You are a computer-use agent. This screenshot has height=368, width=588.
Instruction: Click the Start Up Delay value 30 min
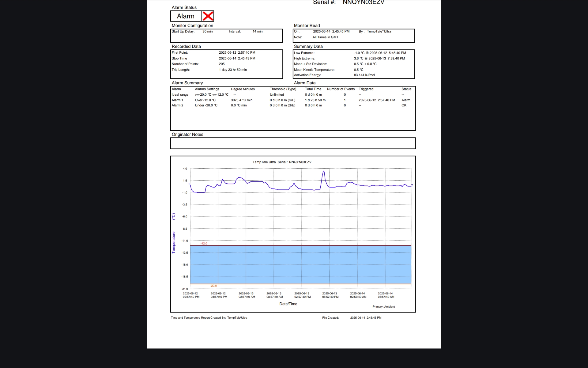pyautogui.click(x=207, y=32)
